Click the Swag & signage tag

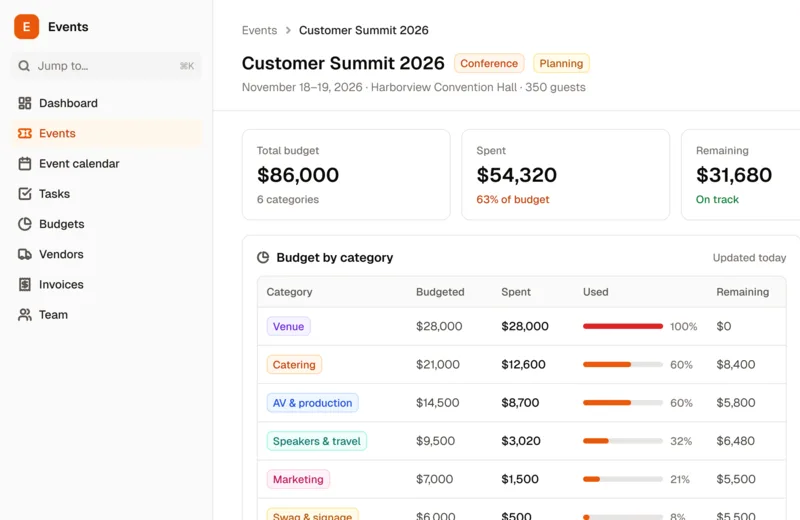(312, 514)
